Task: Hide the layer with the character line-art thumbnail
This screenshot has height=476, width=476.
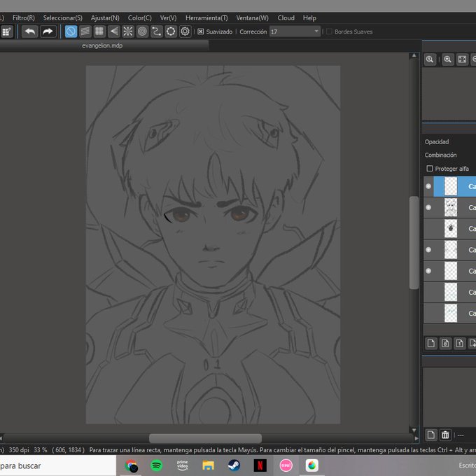Action: (x=428, y=207)
